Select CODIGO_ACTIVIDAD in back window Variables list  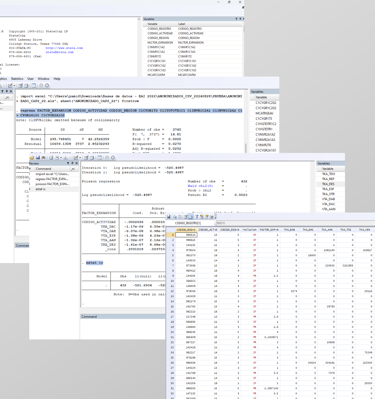160,33
